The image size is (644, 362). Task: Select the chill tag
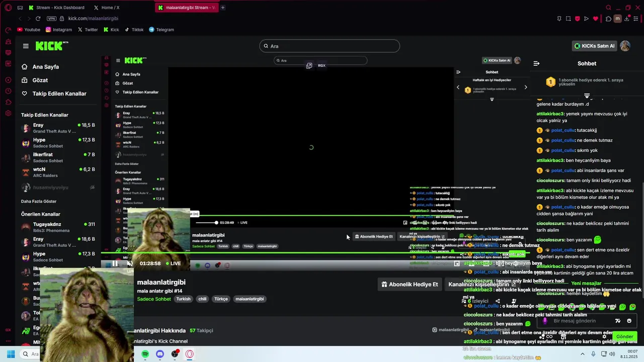pyautogui.click(x=202, y=299)
